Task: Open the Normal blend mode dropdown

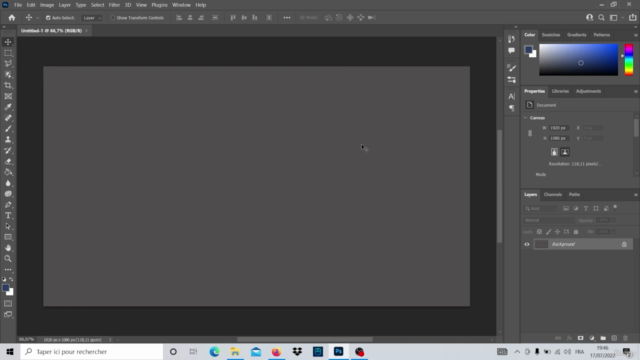Action: coord(549,220)
